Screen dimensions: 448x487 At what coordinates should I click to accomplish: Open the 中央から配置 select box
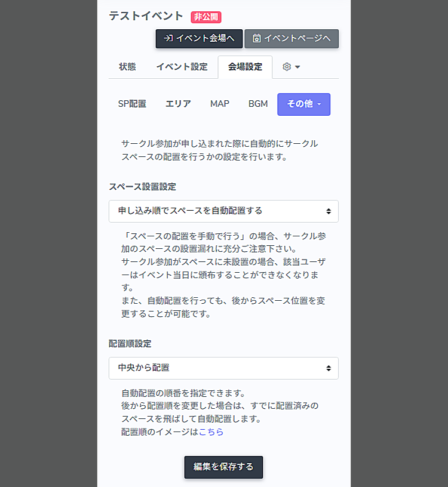point(223,368)
